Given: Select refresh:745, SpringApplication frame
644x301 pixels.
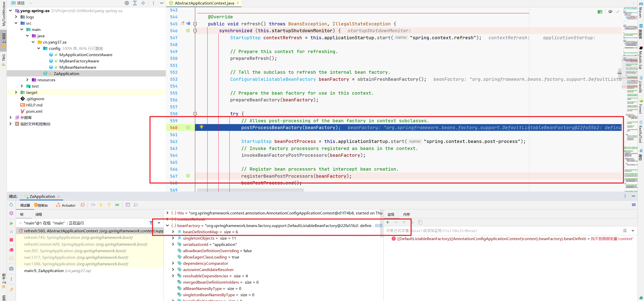Looking at the screenshot, I should 78,237.
